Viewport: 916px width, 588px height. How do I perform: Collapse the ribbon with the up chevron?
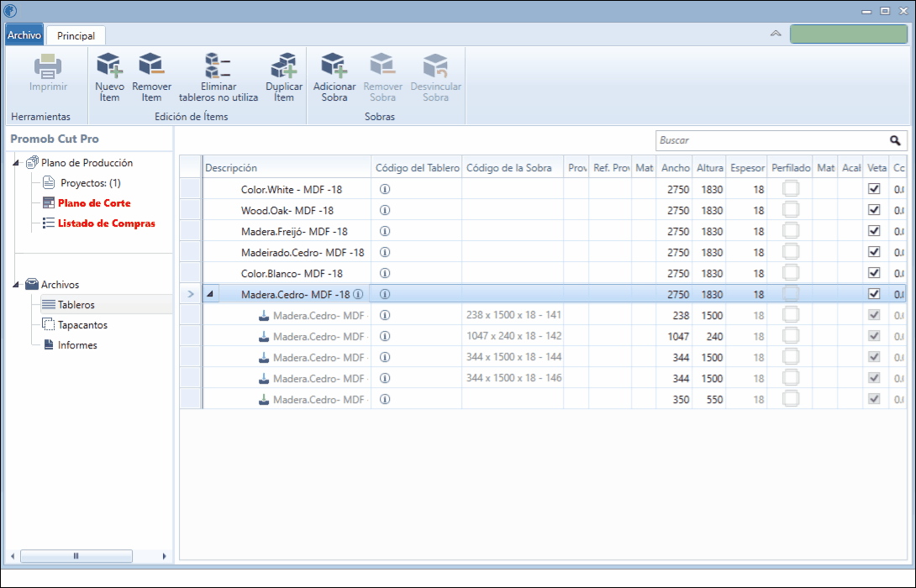click(776, 34)
